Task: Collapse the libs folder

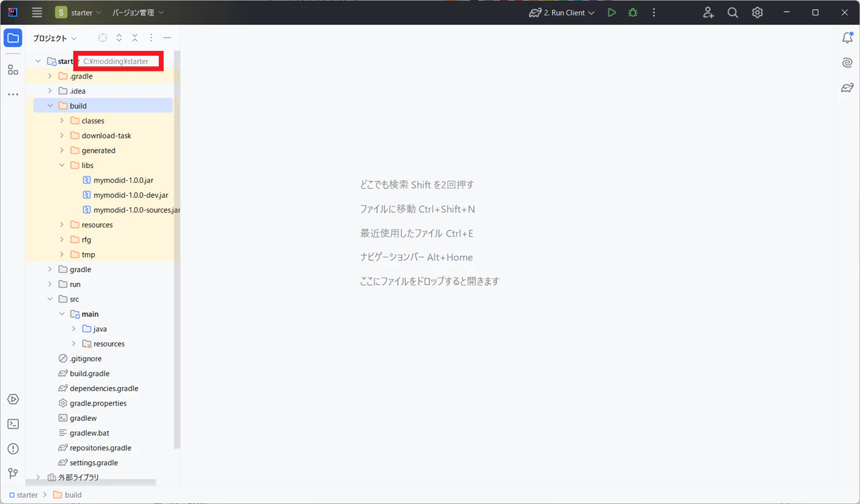Action: pos(62,166)
